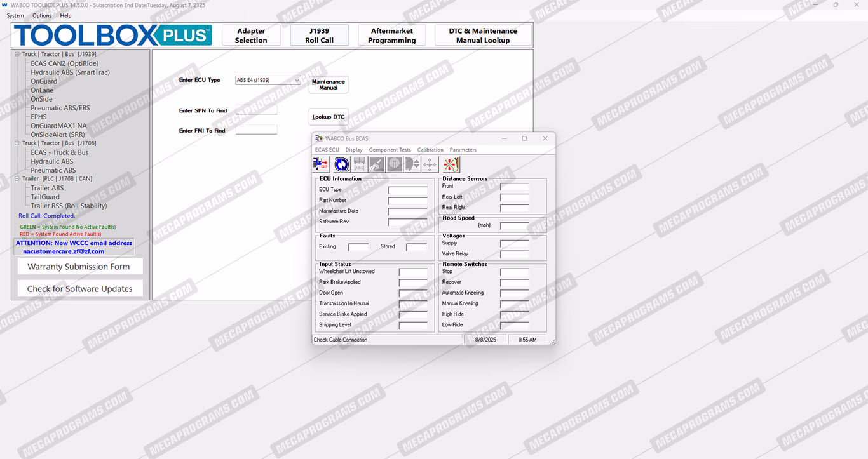Image resolution: width=868 pixels, height=459 pixels.
Task: Click the Aftermarket Programming button
Action: coord(392,36)
